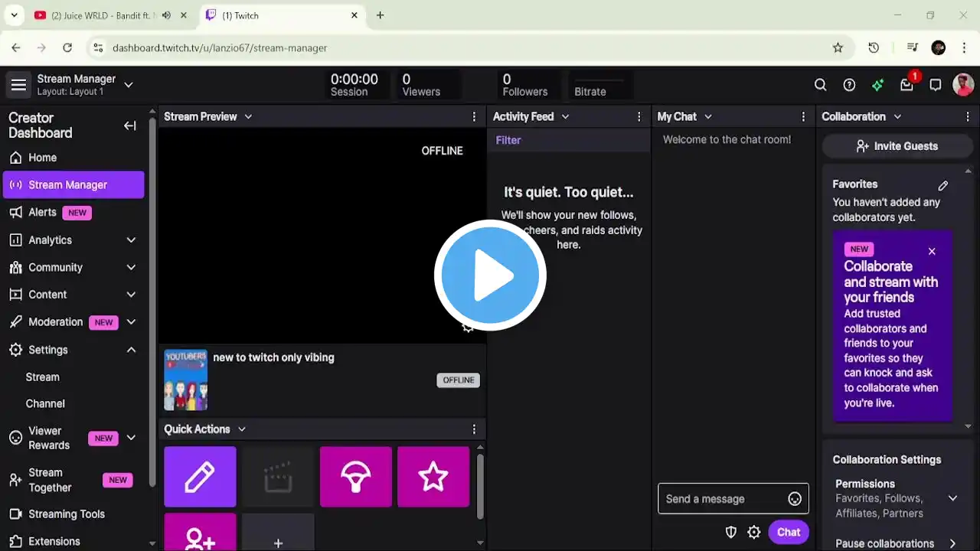Open the help question mark icon
Screen dimensions: 980x551
pyautogui.click(x=849, y=85)
